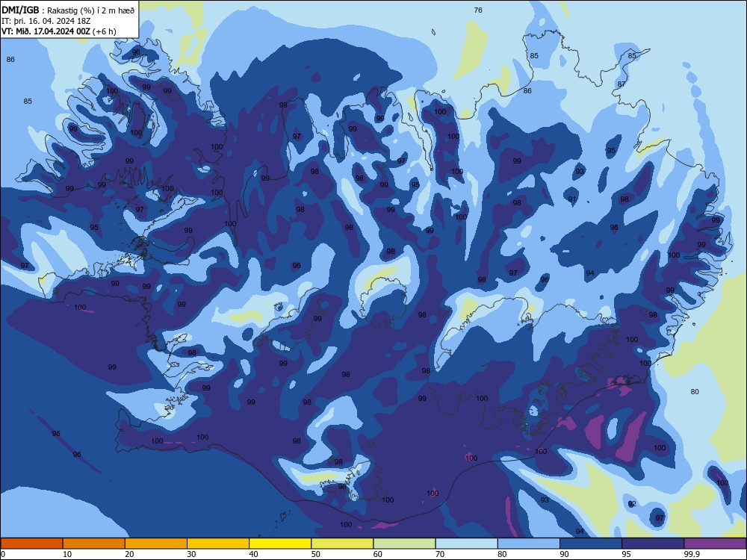Click the 10–20 orange legend swatch
This screenshot has width=747, height=560.
coord(94,544)
